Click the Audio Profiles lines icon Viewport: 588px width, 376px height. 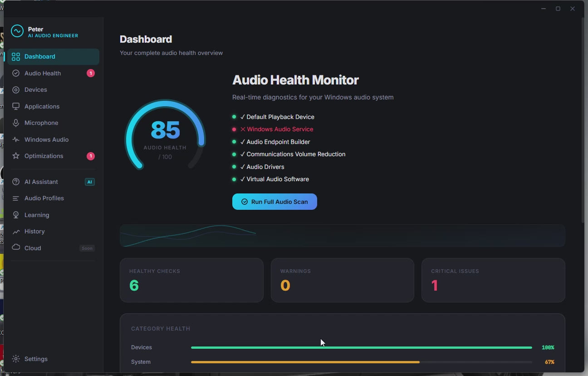point(16,198)
